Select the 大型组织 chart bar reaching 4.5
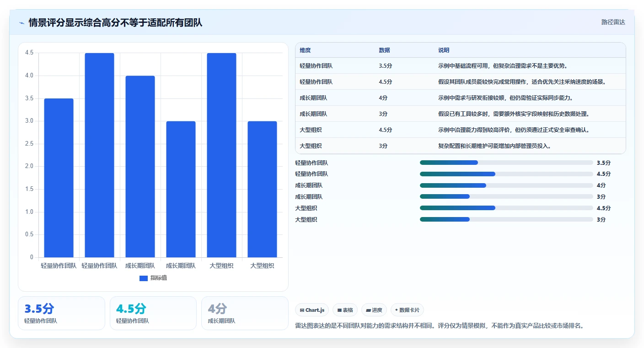This screenshot has height=348, width=644. click(221, 155)
